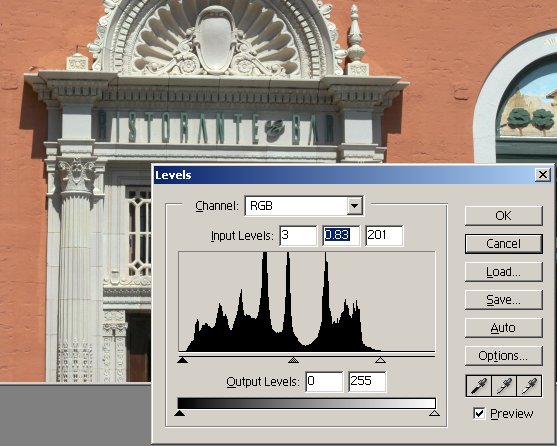This screenshot has width=557, height=446.
Task: Cancel the Levels dialog
Action: (504, 244)
